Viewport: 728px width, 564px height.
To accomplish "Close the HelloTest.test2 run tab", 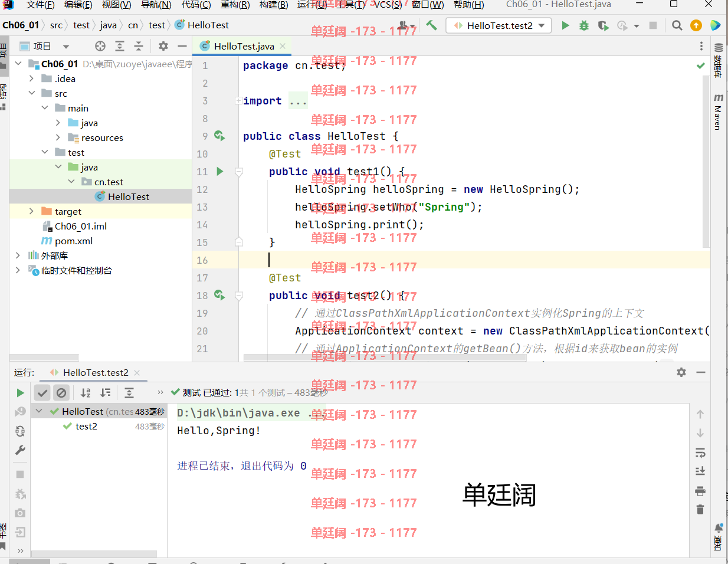I will click(x=137, y=372).
